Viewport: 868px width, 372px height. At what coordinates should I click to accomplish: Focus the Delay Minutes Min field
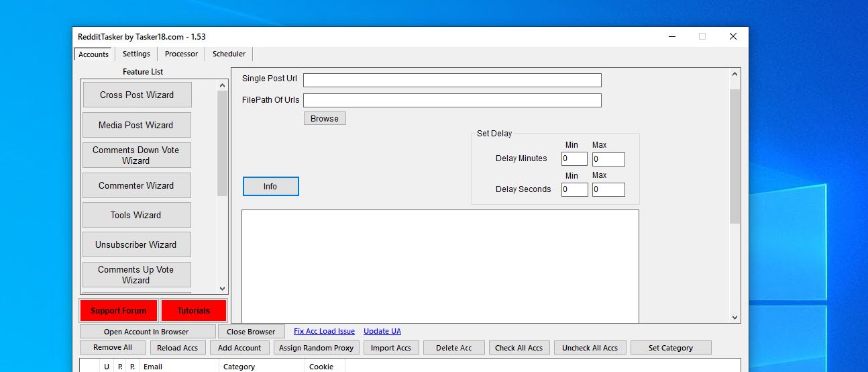574,159
